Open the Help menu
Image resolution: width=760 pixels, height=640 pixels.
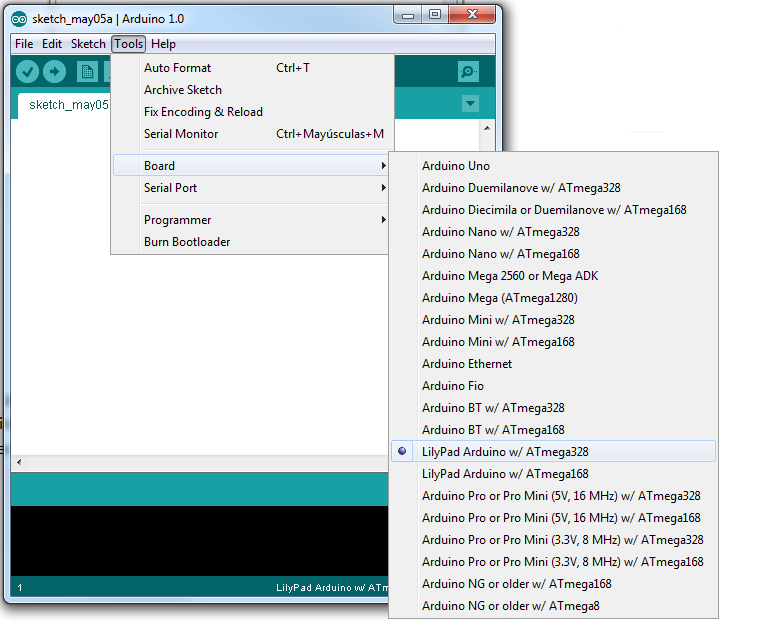[163, 44]
